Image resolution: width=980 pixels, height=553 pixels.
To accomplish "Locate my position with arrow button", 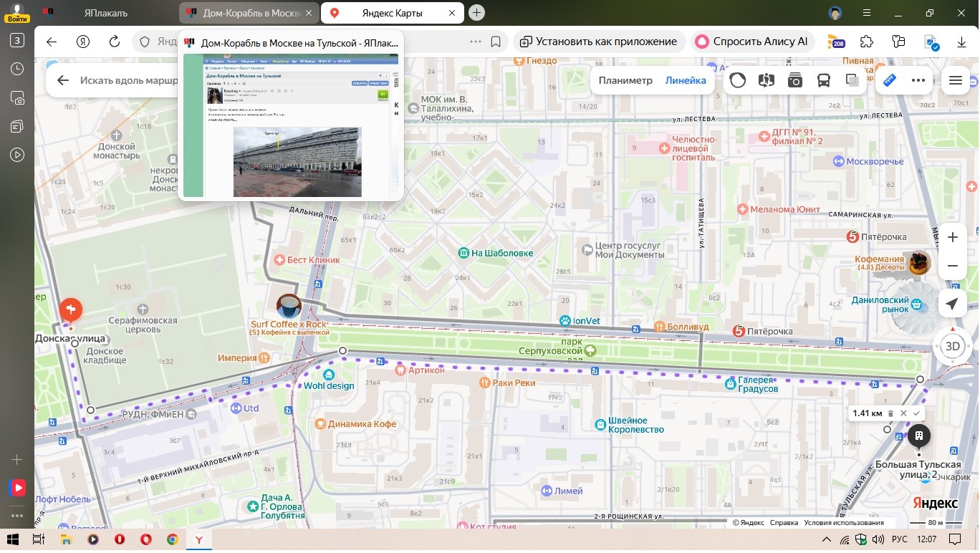I will point(952,304).
